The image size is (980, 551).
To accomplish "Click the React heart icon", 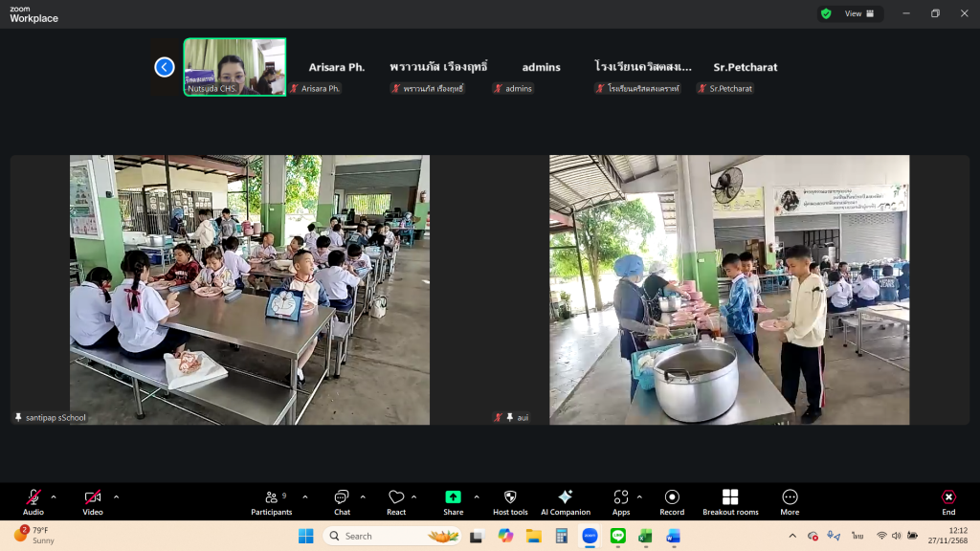I will tap(396, 501).
